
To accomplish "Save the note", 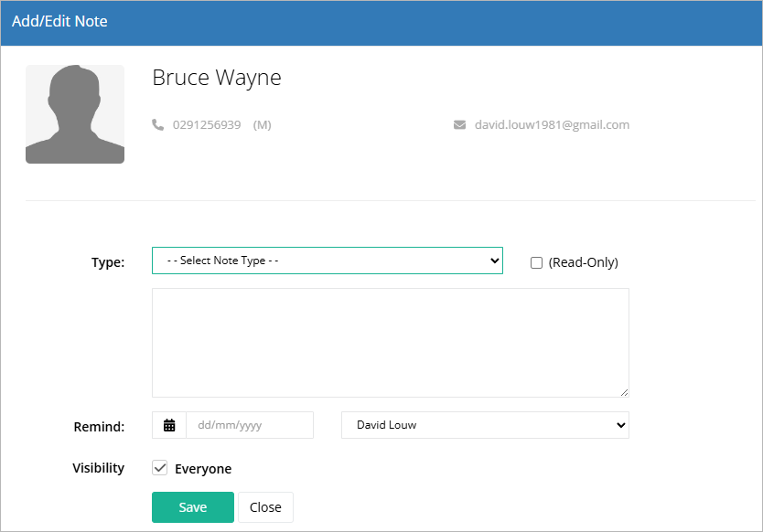I will (193, 507).
